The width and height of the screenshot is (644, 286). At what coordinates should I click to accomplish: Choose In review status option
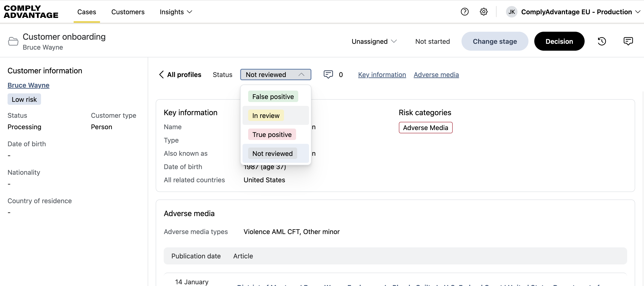266,115
